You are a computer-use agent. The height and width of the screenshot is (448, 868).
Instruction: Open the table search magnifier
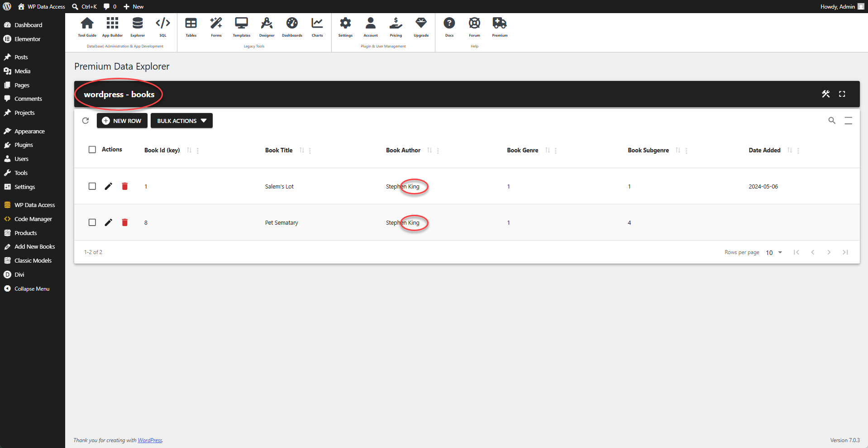832,120
